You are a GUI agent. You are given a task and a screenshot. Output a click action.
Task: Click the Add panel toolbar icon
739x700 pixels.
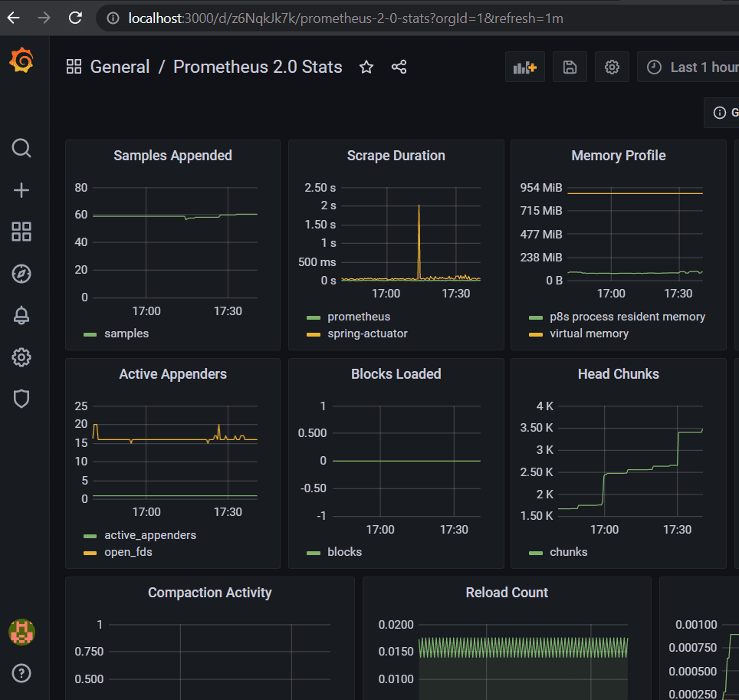[x=525, y=67]
